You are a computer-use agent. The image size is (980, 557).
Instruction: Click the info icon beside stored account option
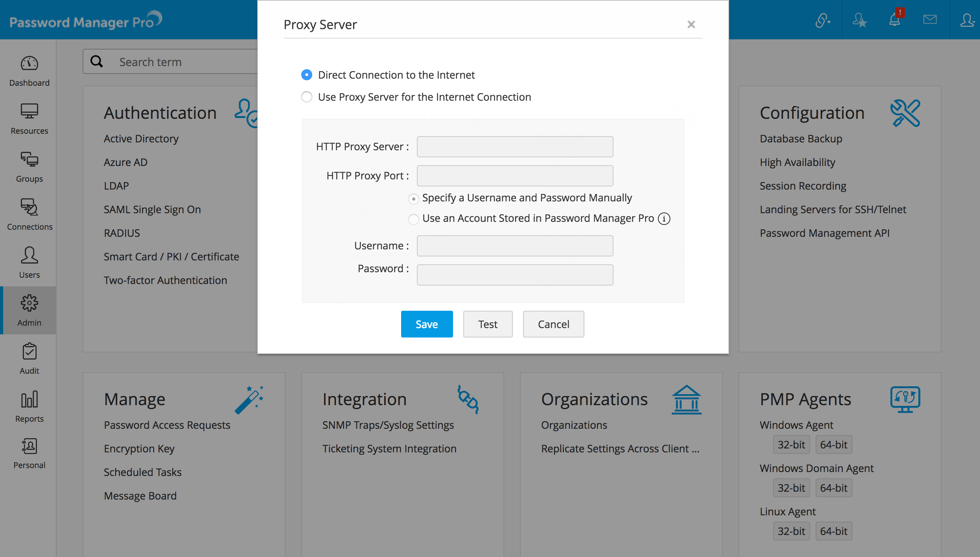[664, 219]
